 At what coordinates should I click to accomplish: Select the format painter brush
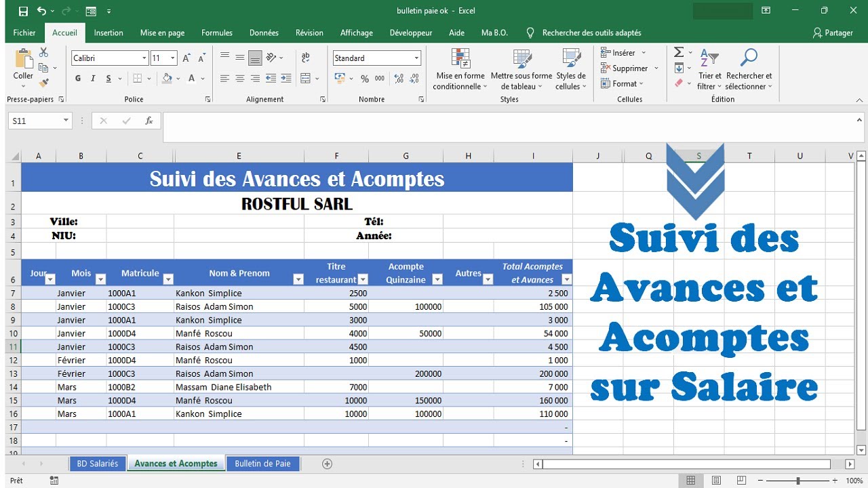pyautogui.click(x=44, y=83)
